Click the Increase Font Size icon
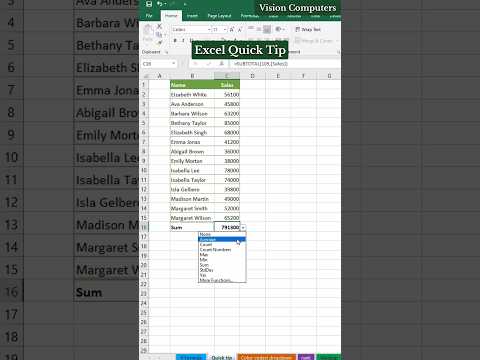 click(232, 30)
